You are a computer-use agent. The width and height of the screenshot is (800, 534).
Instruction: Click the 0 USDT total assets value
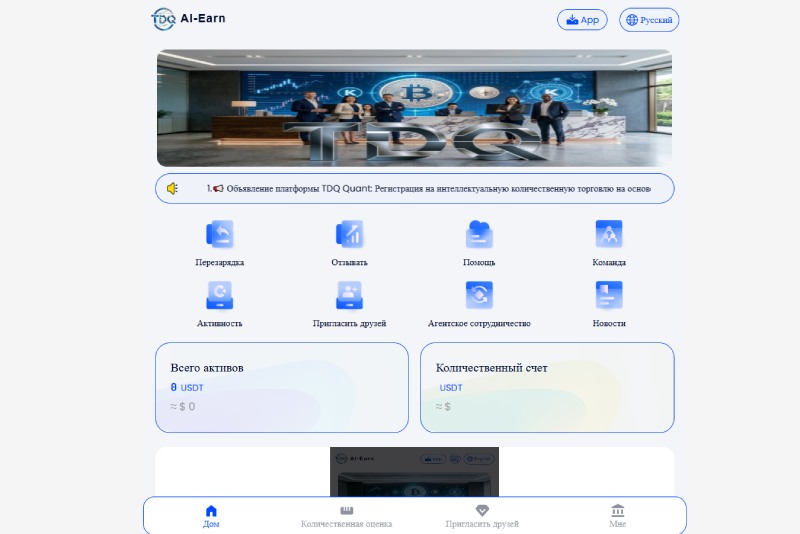pos(187,388)
